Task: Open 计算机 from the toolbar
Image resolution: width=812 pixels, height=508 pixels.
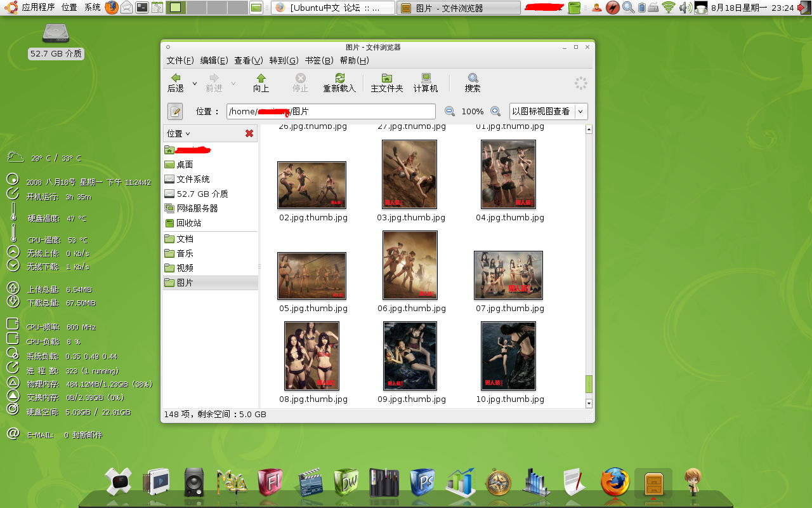Action: (x=426, y=83)
